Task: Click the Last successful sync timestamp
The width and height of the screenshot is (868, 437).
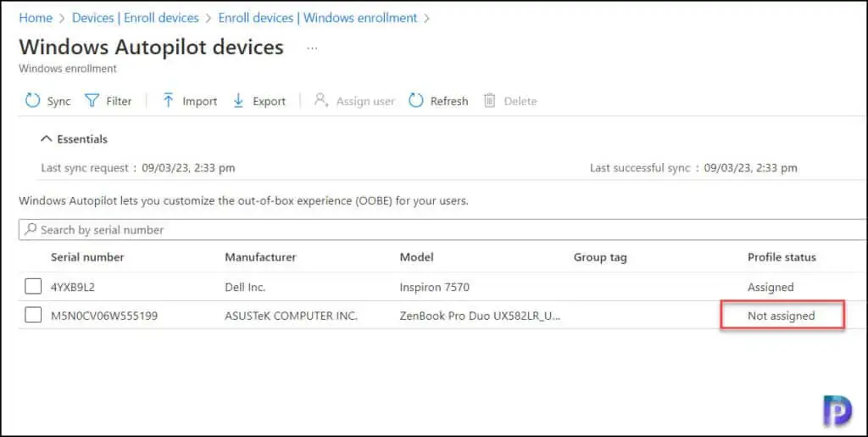Action: (751, 168)
